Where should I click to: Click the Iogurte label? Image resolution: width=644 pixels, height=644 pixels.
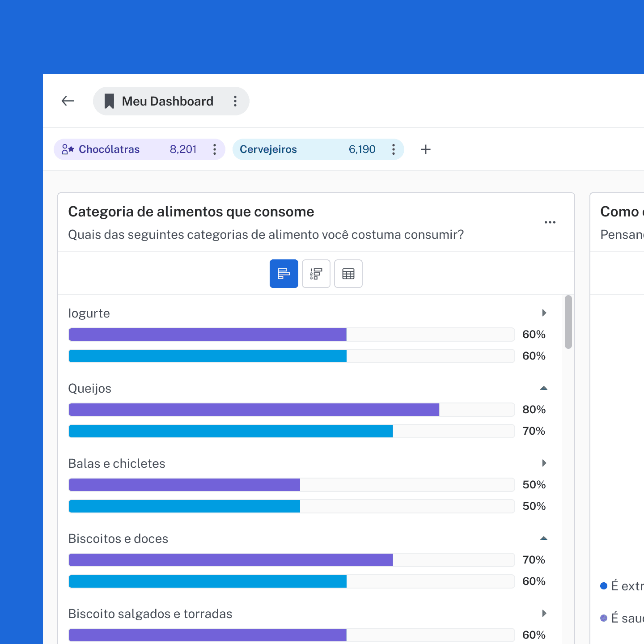[89, 313]
